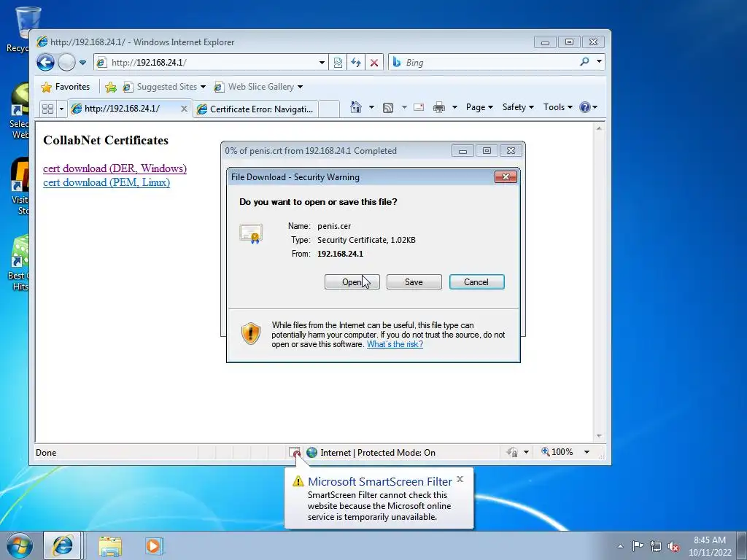Show hidden system tray icons arrow
747x560 pixels.
tap(620, 546)
